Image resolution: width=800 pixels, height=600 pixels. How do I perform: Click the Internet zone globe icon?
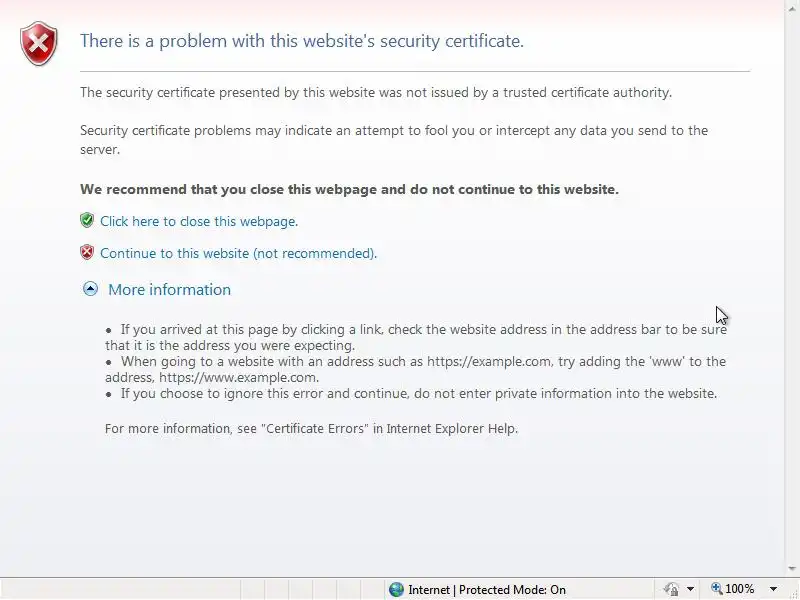(396, 589)
